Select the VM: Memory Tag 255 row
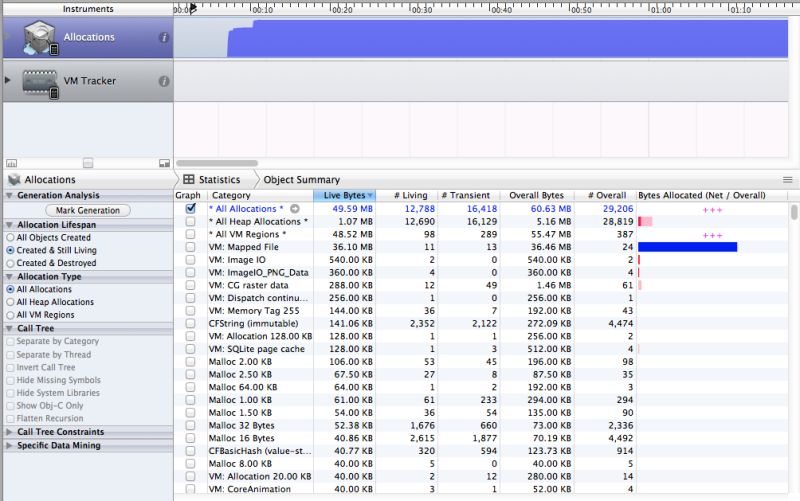This screenshot has height=501, width=800. click(x=481, y=311)
